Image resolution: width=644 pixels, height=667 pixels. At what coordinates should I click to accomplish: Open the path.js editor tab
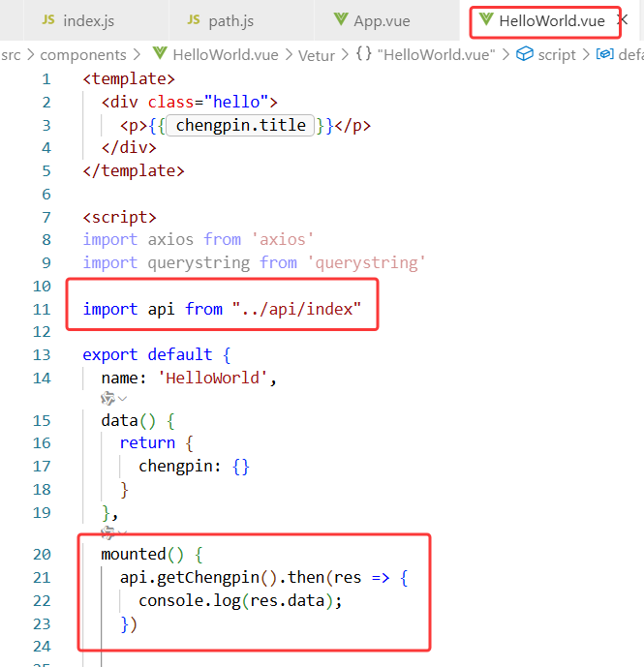pyautogui.click(x=241, y=20)
